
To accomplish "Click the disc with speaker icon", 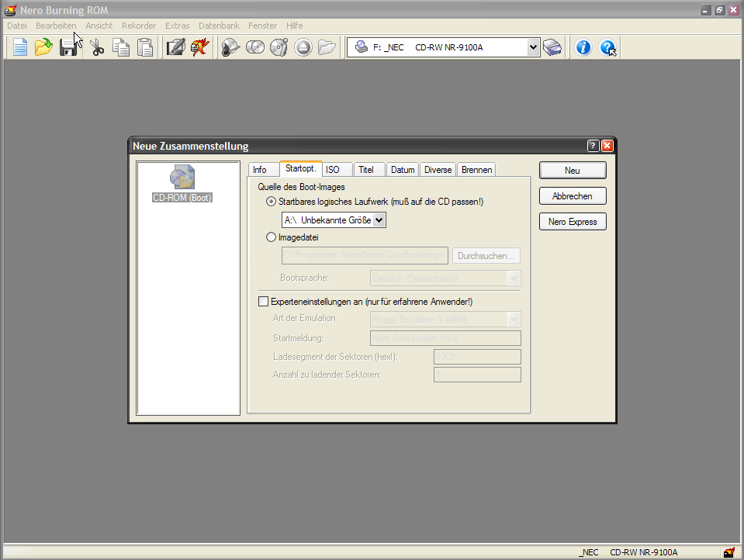I will [x=231, y=47].
